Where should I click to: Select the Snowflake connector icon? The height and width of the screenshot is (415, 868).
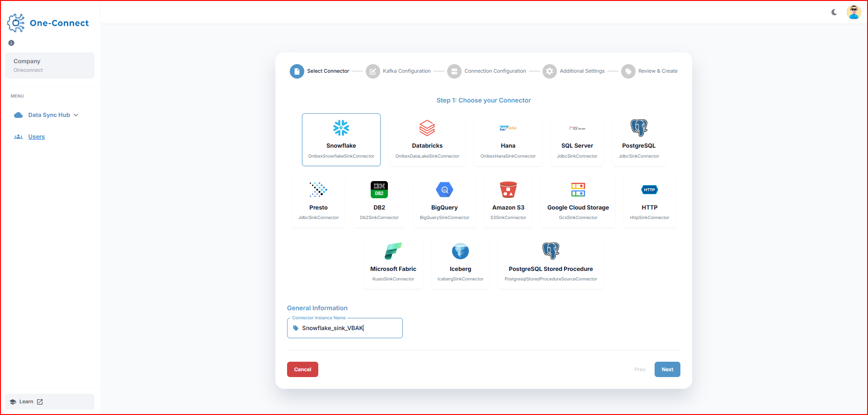click(x=341, y=128)
